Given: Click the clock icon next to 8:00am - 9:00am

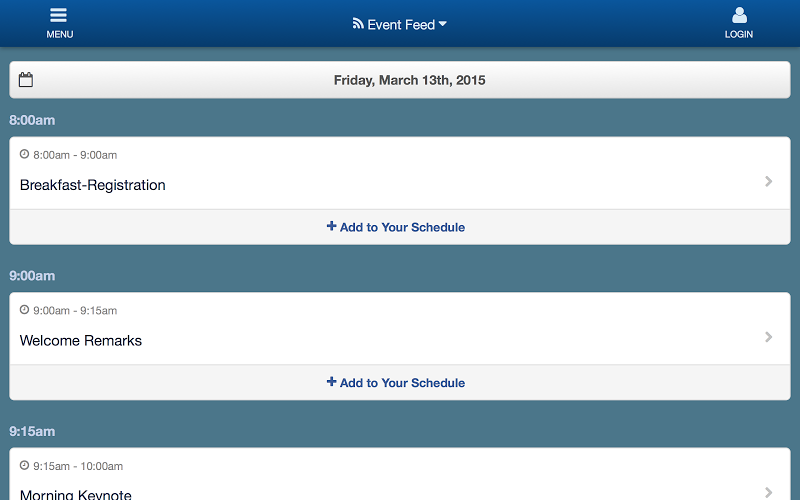Looking at the screenshot, I should tap(24, 154).
